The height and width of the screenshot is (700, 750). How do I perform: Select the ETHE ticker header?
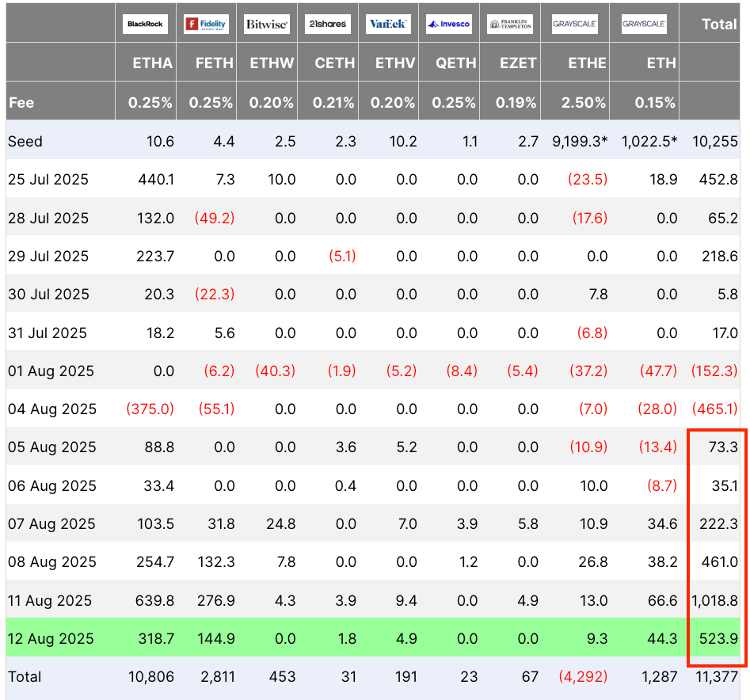click(587, 63)
